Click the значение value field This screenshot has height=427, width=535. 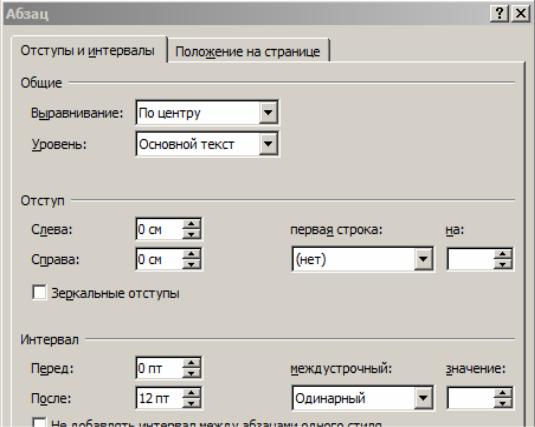click(471, 398)
